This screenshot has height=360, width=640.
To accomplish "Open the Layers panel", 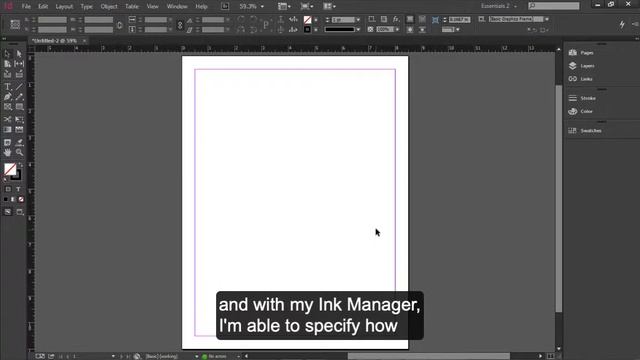I will point(587,66).
